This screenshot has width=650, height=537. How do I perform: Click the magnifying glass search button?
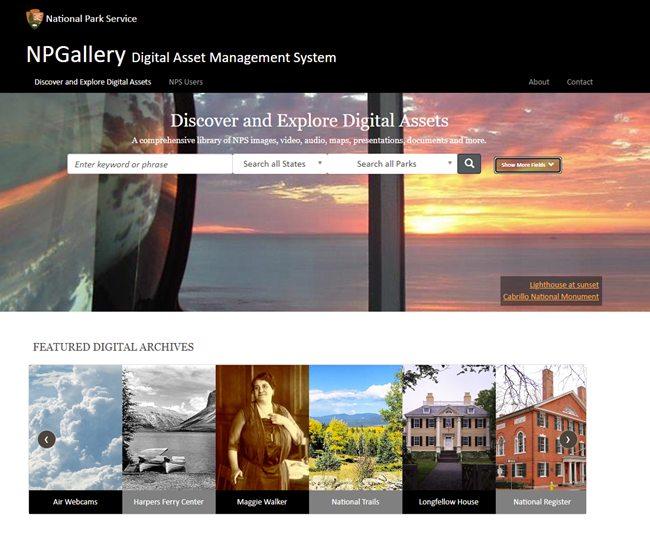pos(469,164)
